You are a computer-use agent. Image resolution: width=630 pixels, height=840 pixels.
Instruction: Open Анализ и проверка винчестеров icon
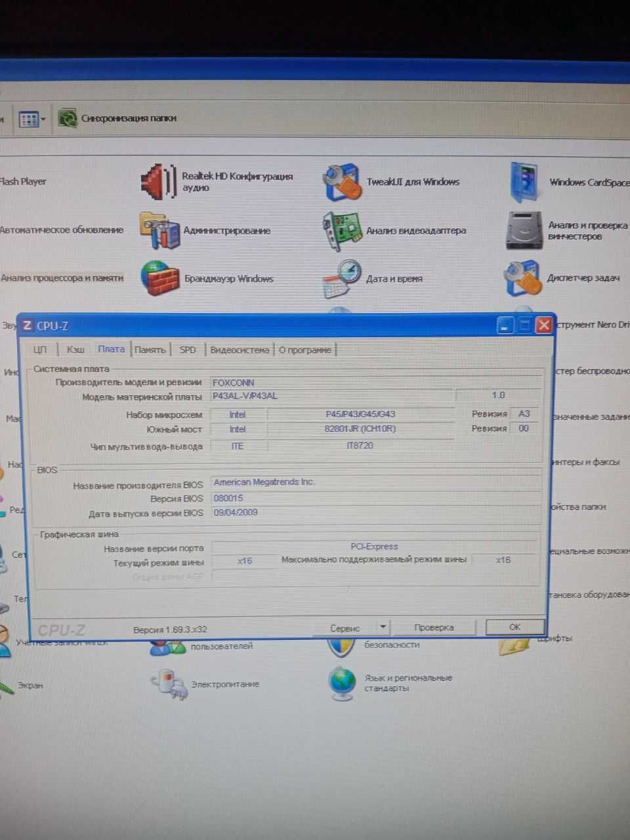(524, 230)
